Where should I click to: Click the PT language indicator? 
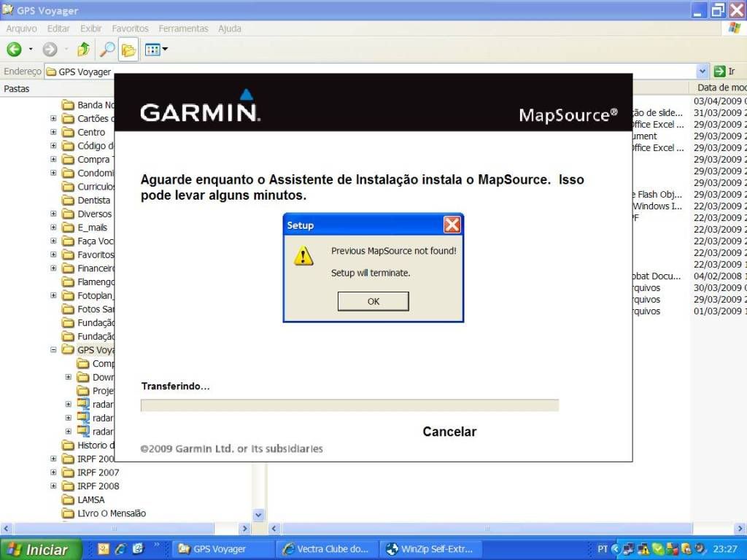(x=602, y=549)
